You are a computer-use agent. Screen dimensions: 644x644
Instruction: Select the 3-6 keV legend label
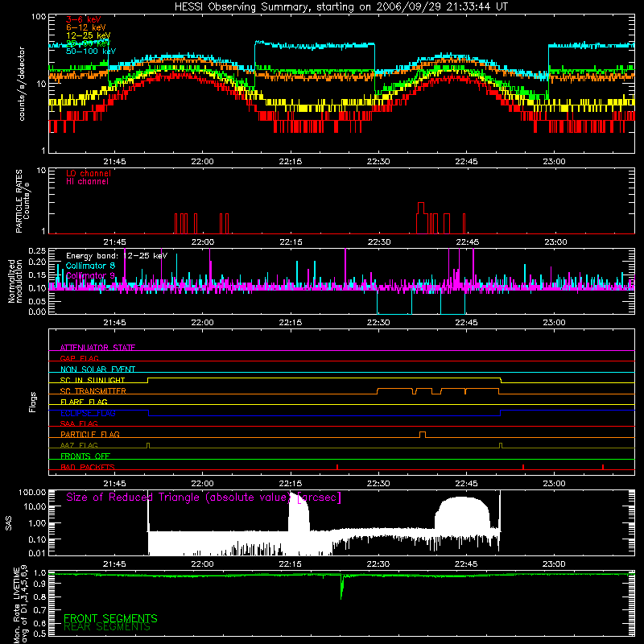84,19
